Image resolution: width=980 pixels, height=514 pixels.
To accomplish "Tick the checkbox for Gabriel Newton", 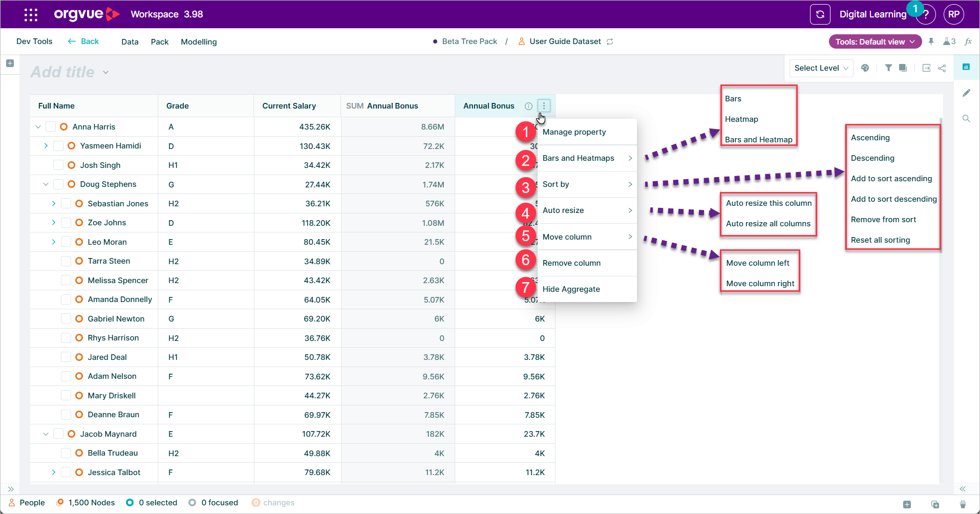I will (66, 318).
